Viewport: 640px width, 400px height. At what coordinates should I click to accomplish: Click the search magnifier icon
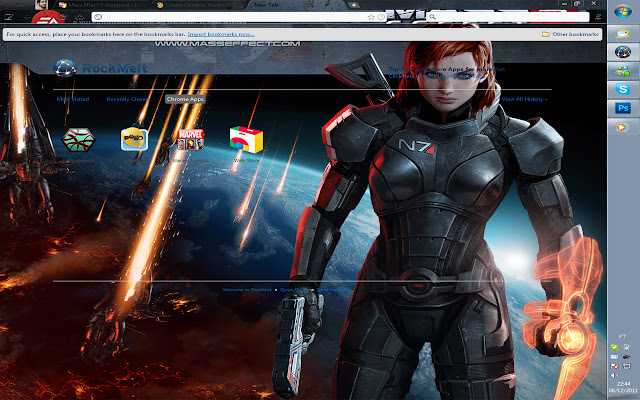(432, 17)
